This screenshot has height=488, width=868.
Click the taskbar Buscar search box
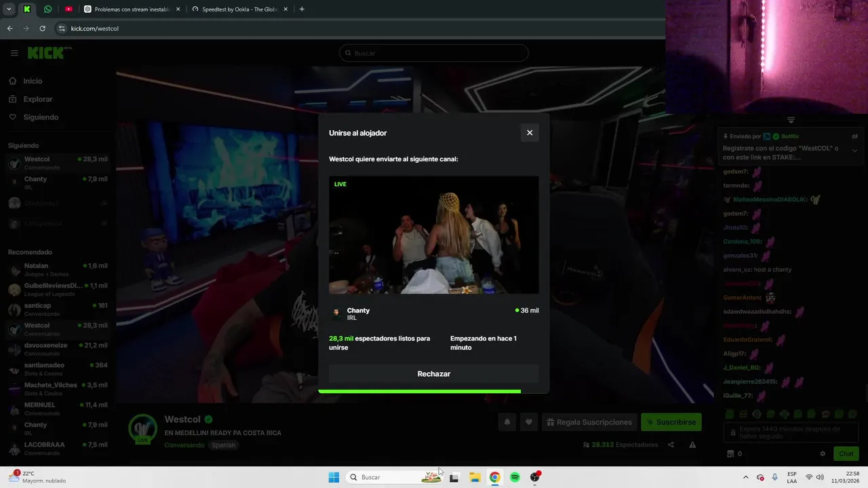(395, 477)
